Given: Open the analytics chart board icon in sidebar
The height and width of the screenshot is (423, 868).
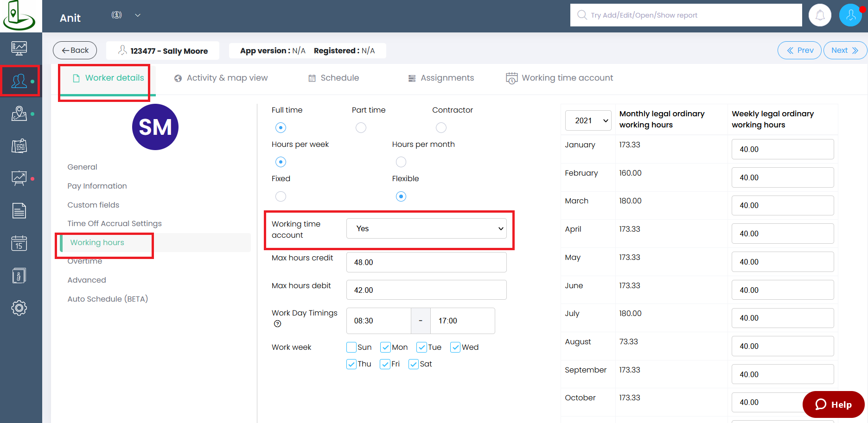Looking at the screenshot, I should (19, 178).
